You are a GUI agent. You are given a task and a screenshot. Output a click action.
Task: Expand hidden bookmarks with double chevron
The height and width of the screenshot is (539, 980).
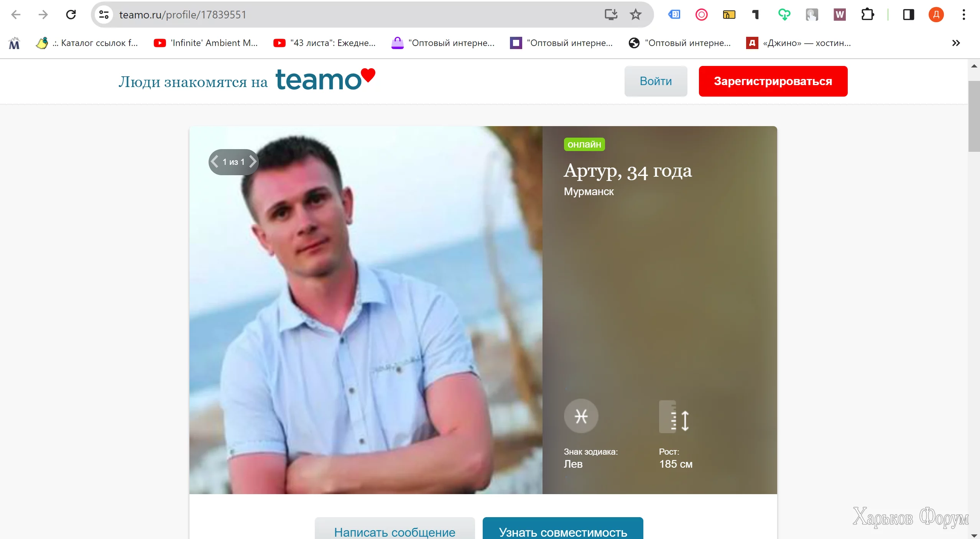coord(956,43)
